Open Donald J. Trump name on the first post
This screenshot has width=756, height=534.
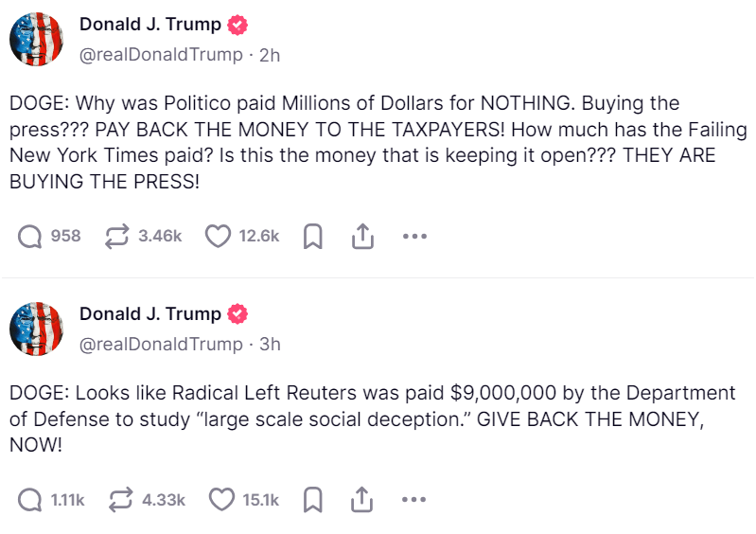tap(150, 25)
